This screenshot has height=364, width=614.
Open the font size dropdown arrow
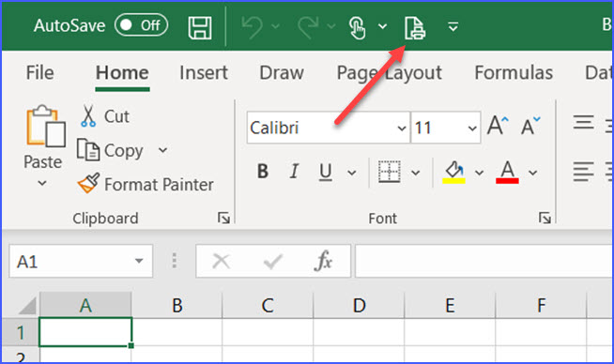click(472, 128)
